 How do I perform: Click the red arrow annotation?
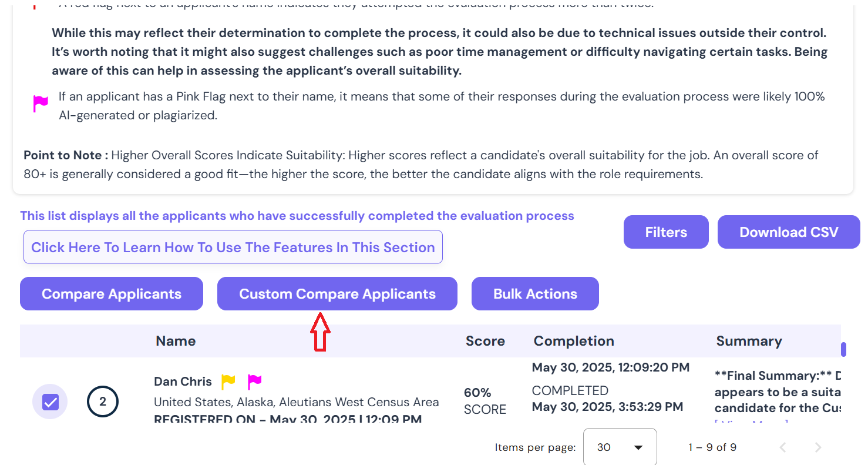pos(320,332)
